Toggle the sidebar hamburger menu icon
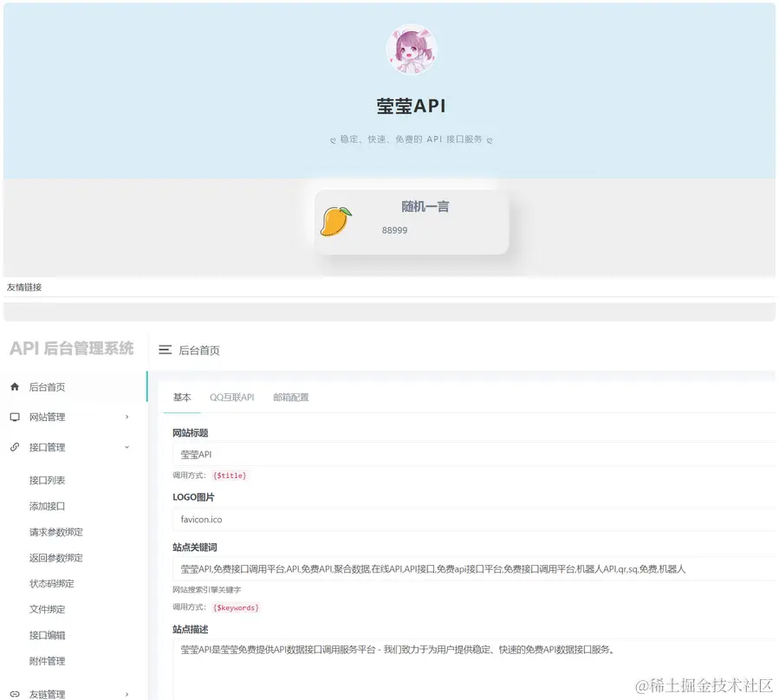Viewport: 779px width, 700px height. tap(165, 350)
